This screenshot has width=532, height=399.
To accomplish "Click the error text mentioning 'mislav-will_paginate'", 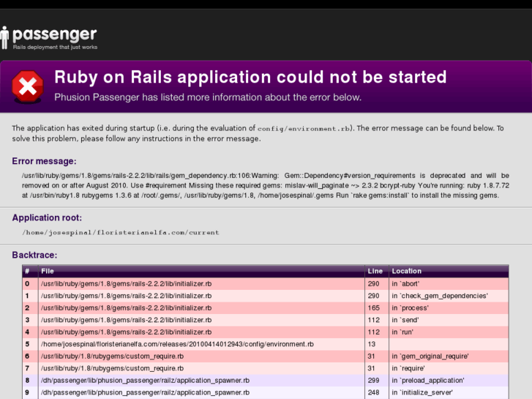I will [266, 185].
